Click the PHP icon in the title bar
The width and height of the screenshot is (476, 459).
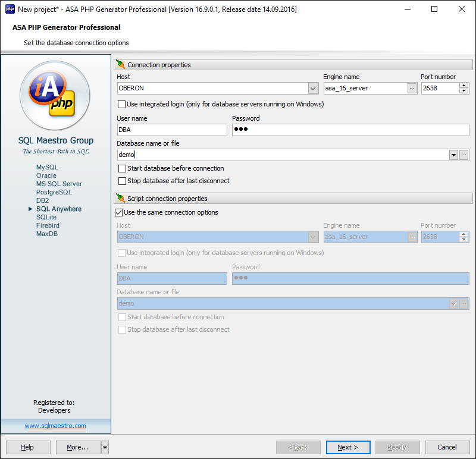[x=10, y=9]
